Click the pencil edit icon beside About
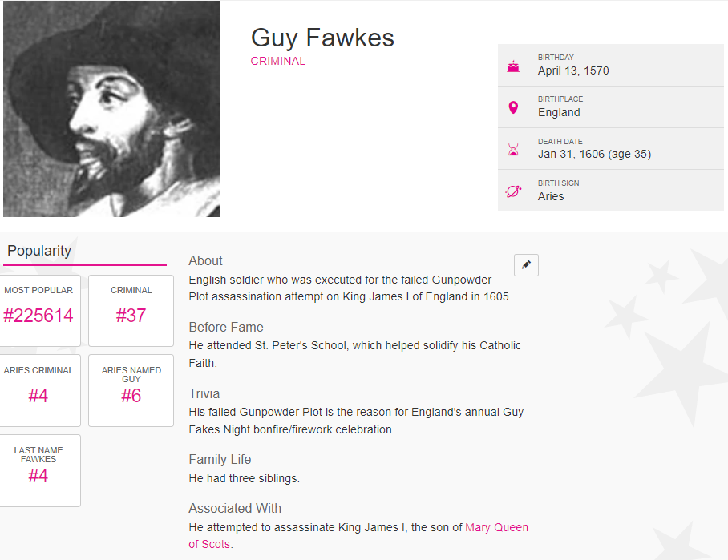This screenshot has height=560, width=728. [526, 265]
